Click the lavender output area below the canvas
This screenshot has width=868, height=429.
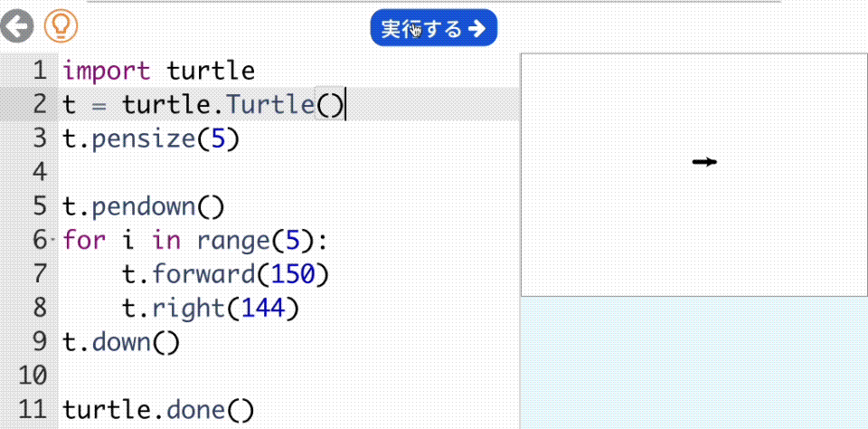pos(693,362)
